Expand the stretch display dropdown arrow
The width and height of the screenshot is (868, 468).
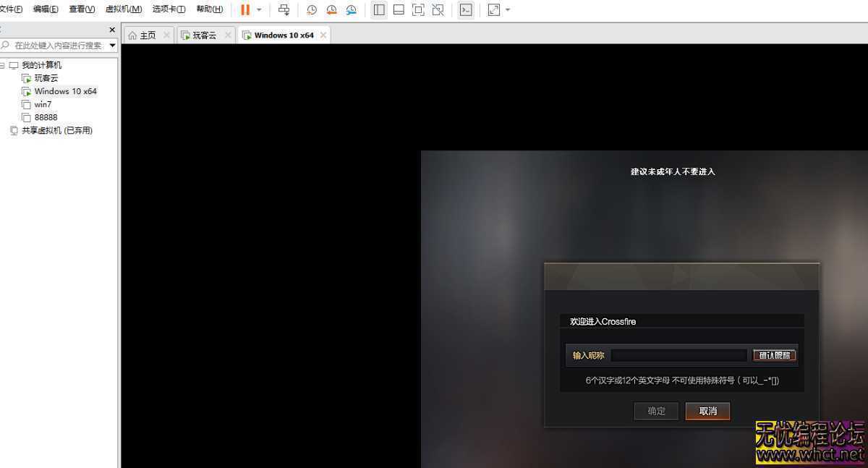click(x=508, y=10)
